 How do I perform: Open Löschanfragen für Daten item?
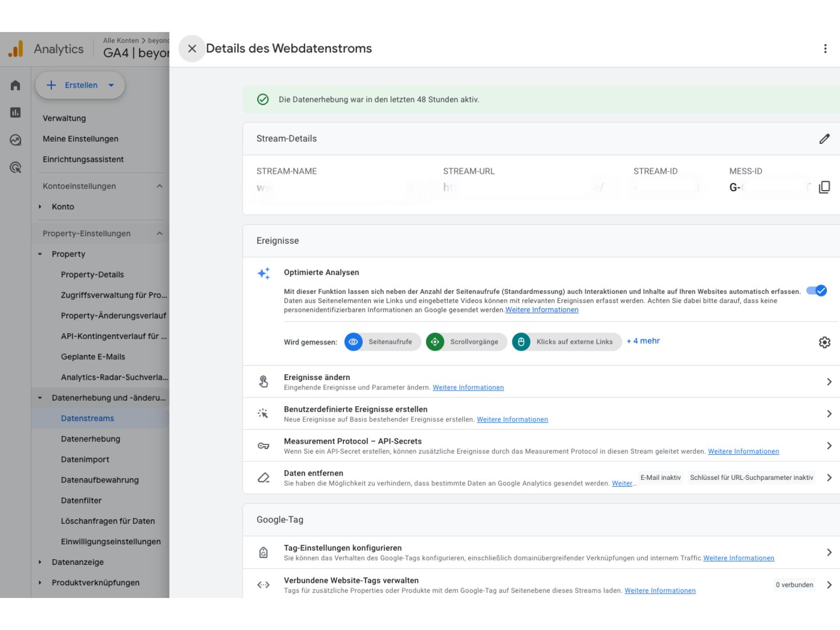(x=108, y=521)
